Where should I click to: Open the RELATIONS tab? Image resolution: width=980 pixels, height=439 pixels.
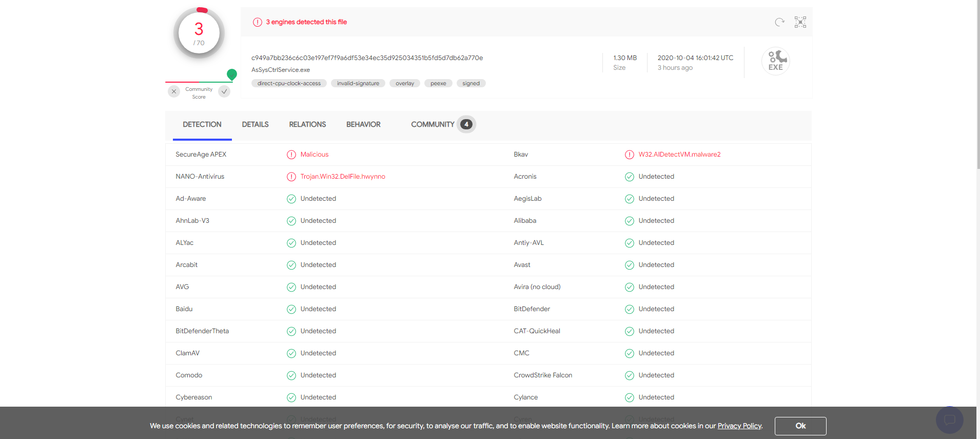307,124
